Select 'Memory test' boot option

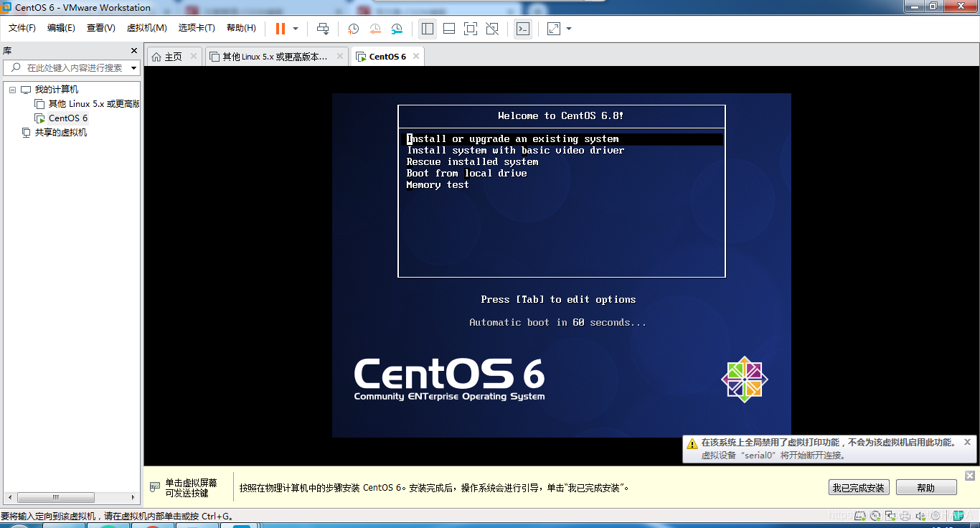click(x=437, y=185)
